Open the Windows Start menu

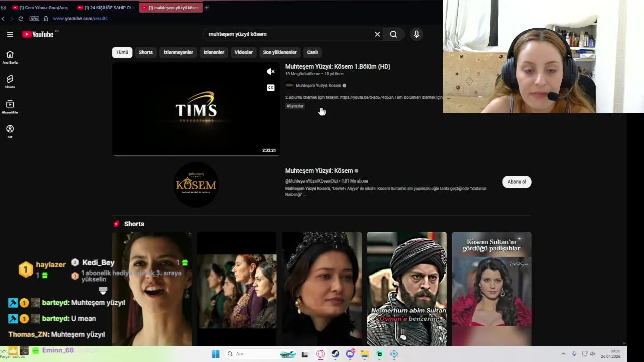click(x=216, y=354)
